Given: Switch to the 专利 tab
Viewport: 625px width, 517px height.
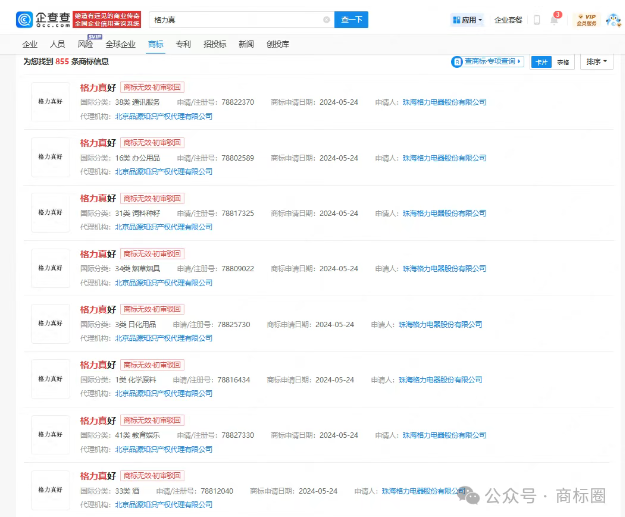Looking at the screenshot, I should [183, 45].
